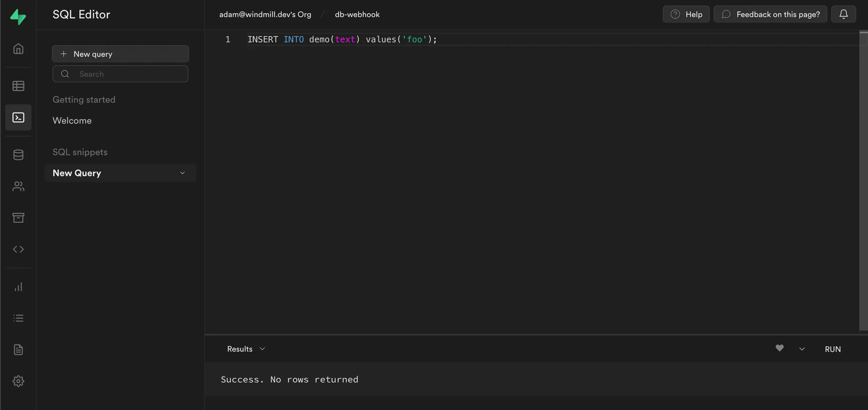
Task: Favorite the query with the heart icon
Action: pyautogui.click(x=779, y=349)
